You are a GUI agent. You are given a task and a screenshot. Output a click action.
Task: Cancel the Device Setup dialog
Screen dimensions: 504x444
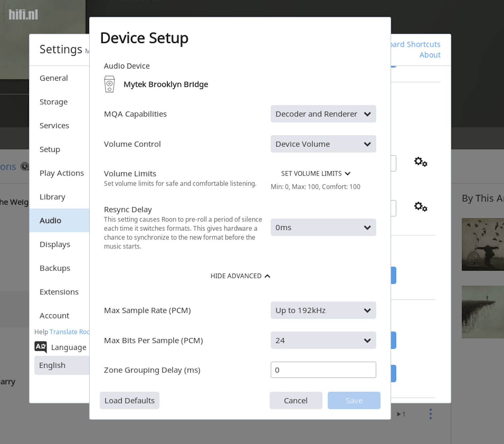[x=296, y=400]
